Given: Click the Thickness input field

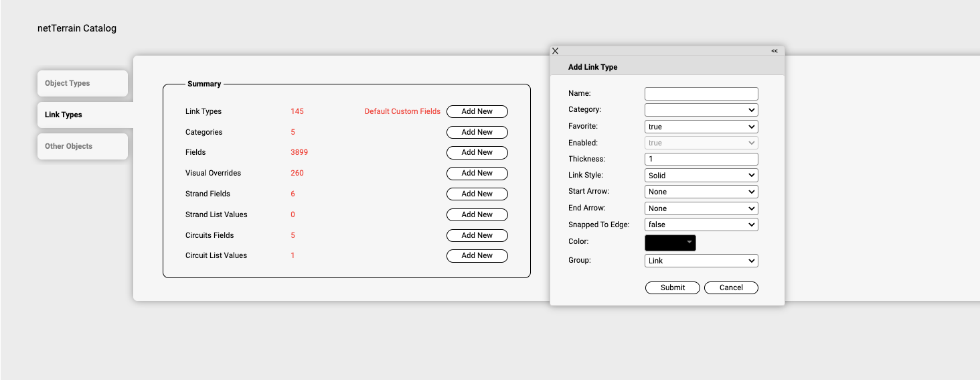Looking at the screenshot, I should click(x=701, y=159).
